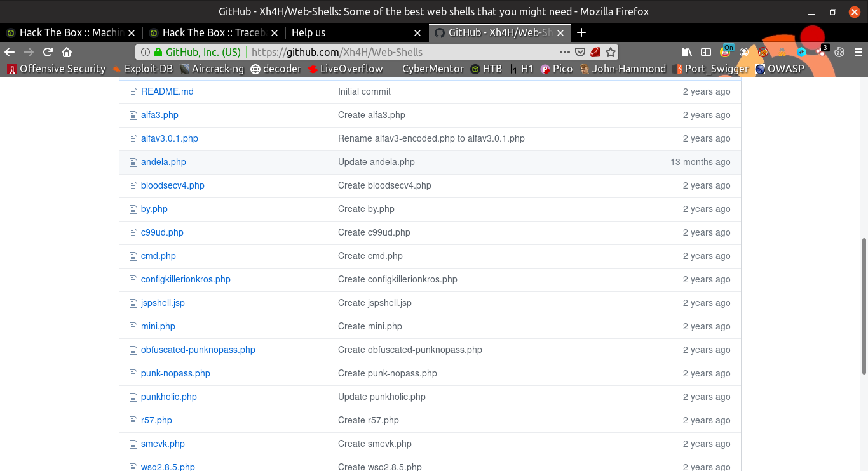
Task: Open OWASP bookmark
Action: [x=780, y=69]
